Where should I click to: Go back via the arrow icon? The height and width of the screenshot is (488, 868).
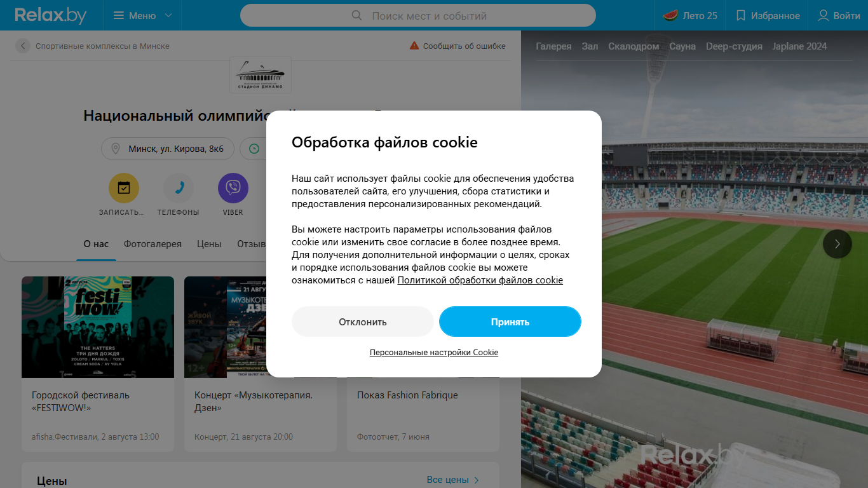tap(23, 46)
